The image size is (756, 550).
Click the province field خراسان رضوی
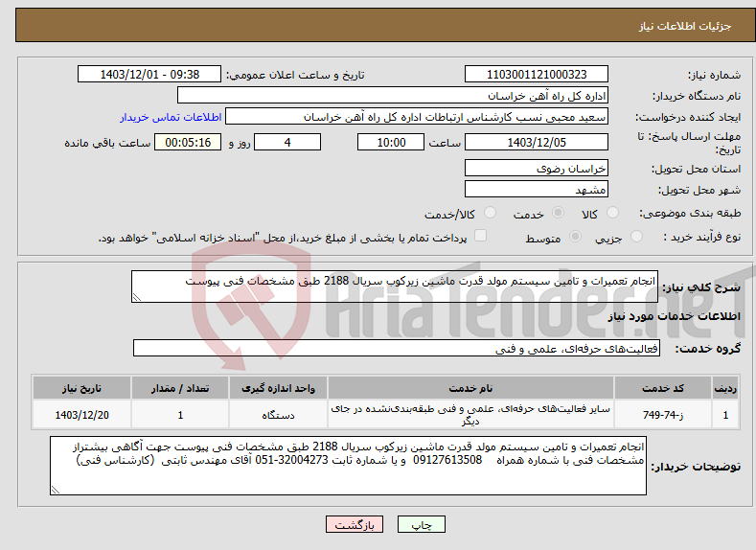click(537, 169)
